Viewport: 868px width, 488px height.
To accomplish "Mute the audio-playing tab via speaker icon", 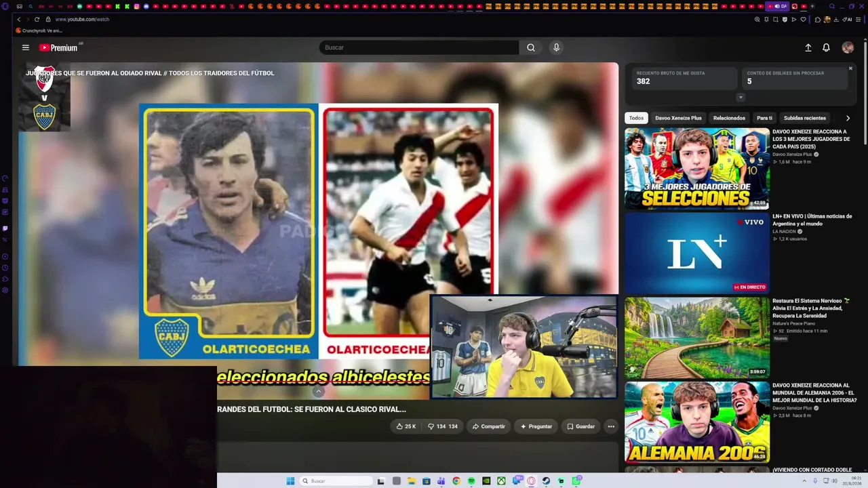I will 777,6.
